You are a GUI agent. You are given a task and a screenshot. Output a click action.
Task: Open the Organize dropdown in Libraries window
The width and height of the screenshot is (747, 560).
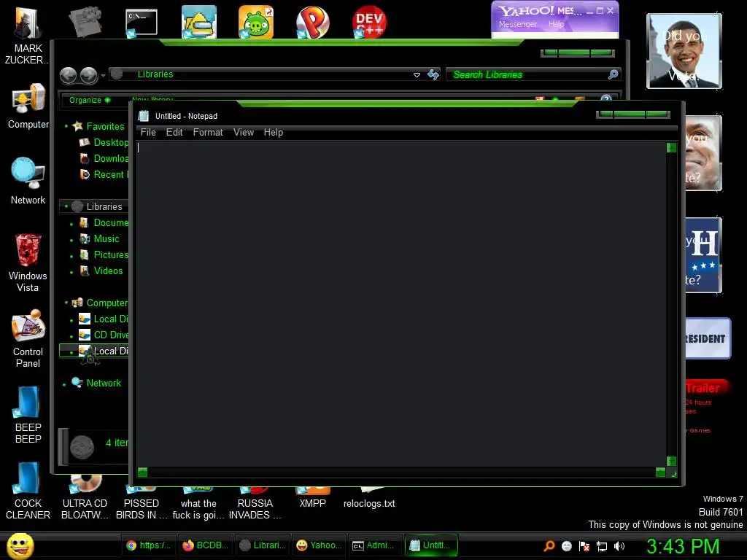[90, 100]
